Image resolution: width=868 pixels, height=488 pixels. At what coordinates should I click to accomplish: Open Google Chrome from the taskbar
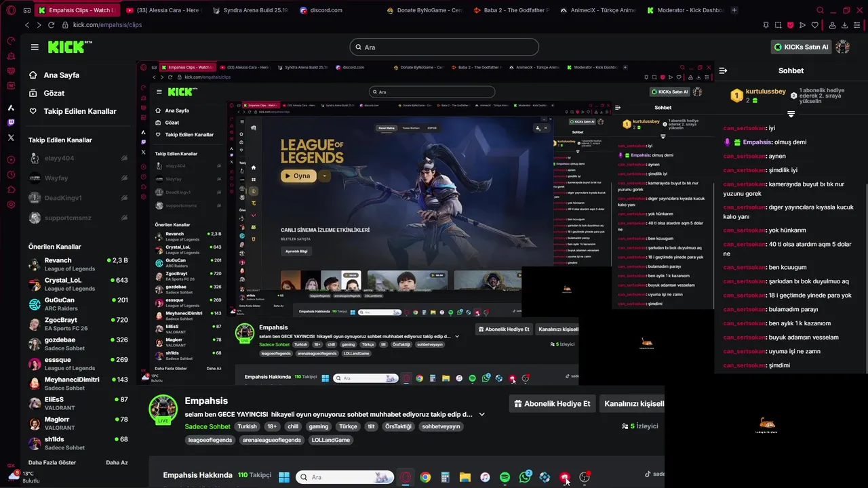tap(425, 477)
